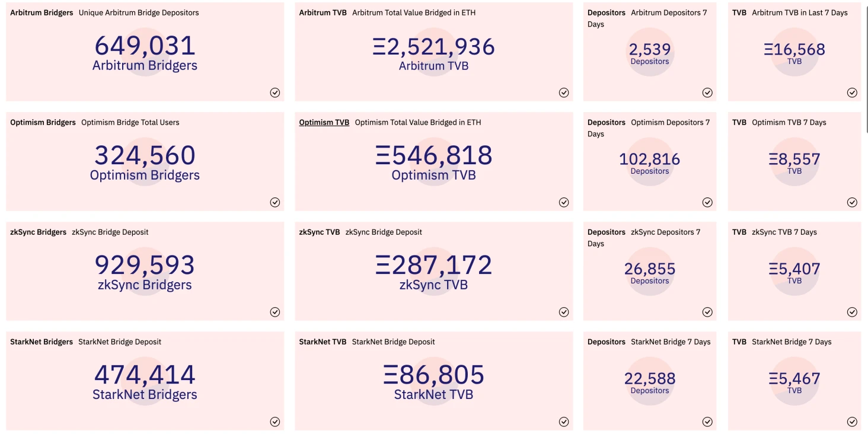Select the 22,588 StarkNet Depositors counter
Viewport: 868px width, 434px height.
coord(649,378)
